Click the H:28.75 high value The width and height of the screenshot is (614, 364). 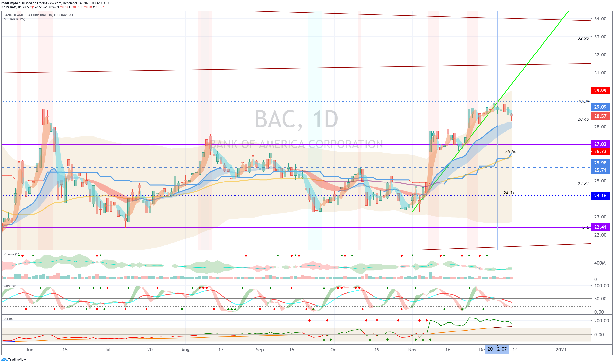(75, 7)
